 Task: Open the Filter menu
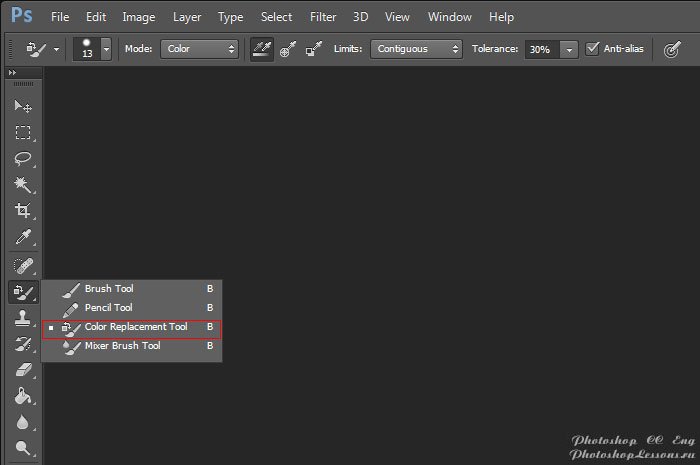323,17
